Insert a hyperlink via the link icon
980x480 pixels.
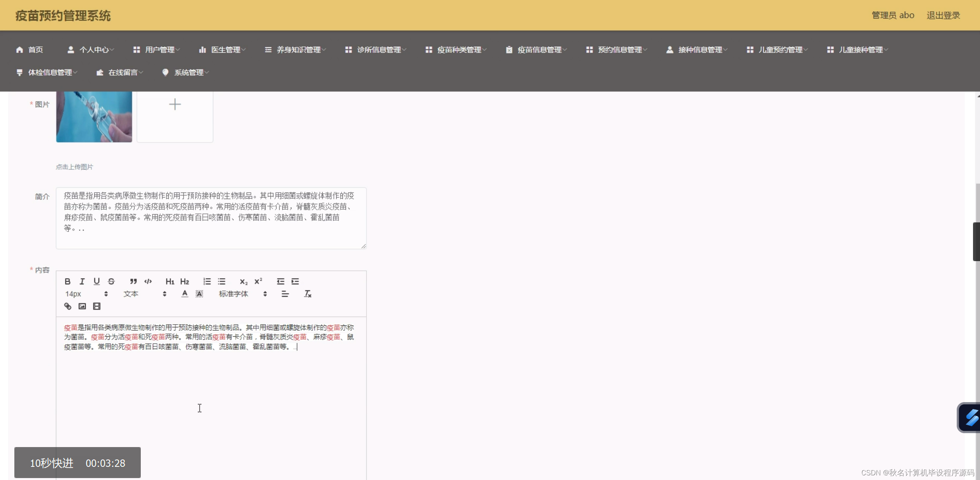click(68, 306)
